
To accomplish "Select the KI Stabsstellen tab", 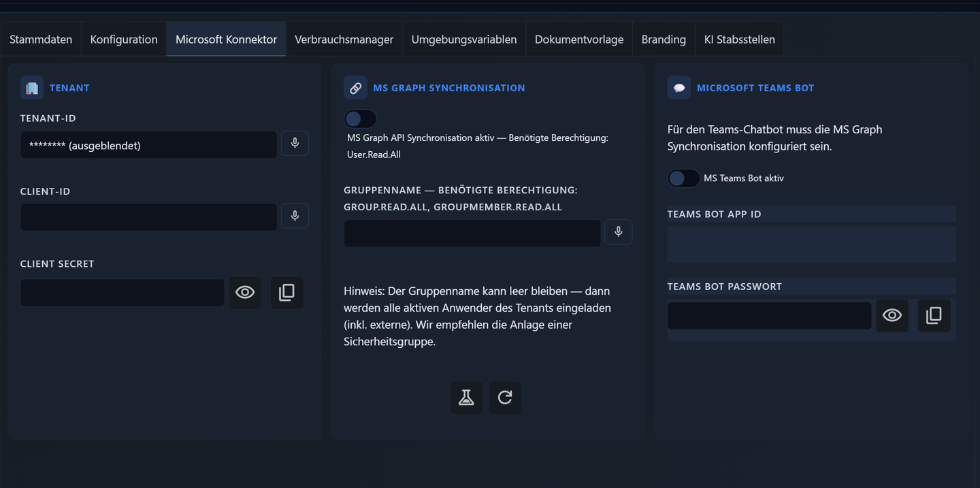I will click(740, 39).
